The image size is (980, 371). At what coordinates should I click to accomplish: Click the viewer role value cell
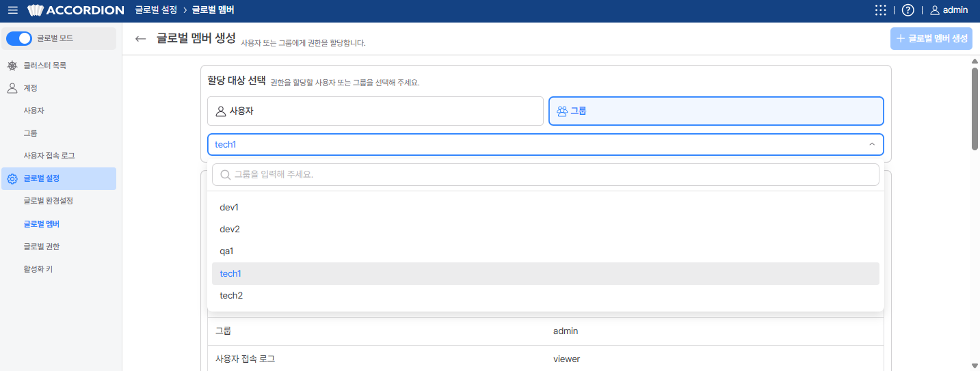[x=566, y=359]
